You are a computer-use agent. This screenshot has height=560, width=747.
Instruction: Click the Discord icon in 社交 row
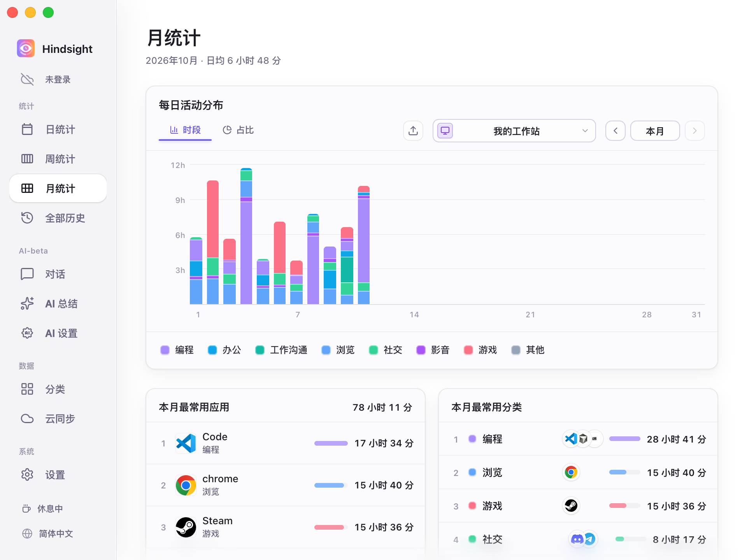click(x=577, y=539)
